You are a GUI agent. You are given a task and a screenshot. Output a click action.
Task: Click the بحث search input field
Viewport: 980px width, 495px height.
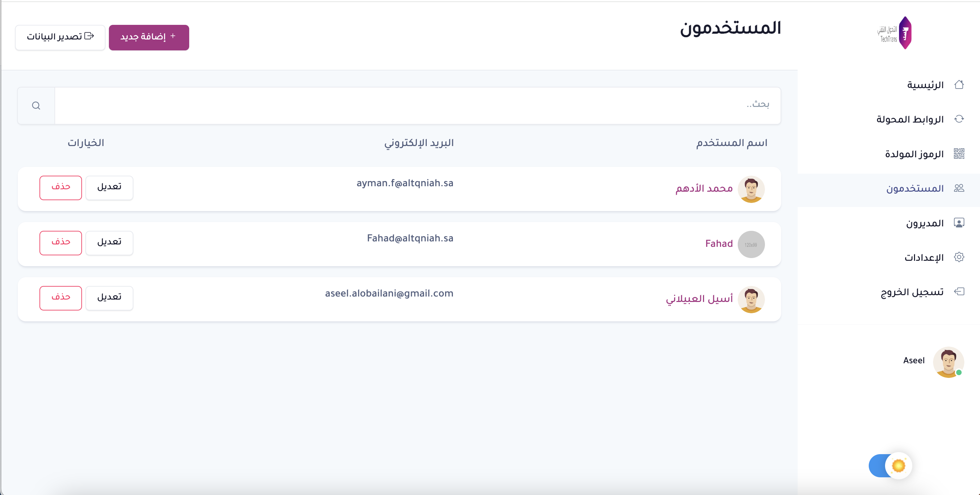coord(417,106)
